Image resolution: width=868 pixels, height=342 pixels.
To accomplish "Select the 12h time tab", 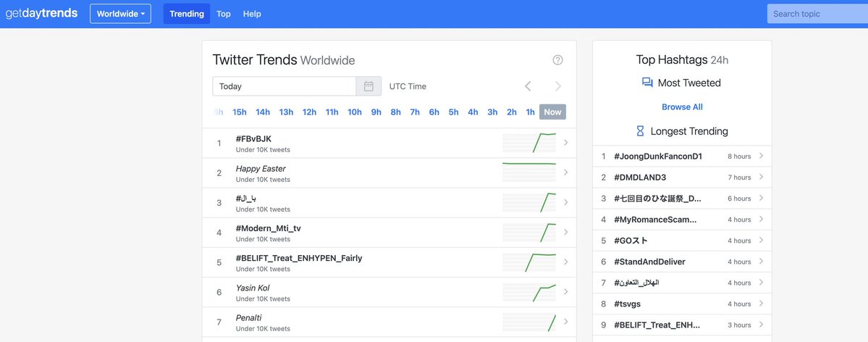I will point(309,112).
